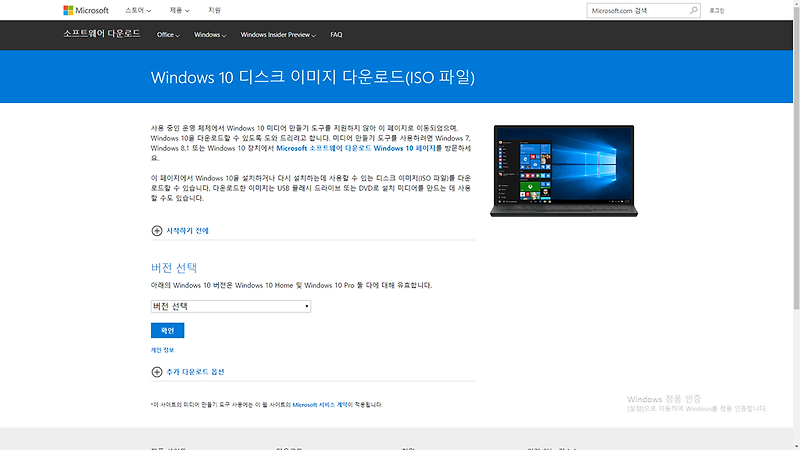
Task: Open the 버전 선택 combo box
Action: [x=231, y=306]
